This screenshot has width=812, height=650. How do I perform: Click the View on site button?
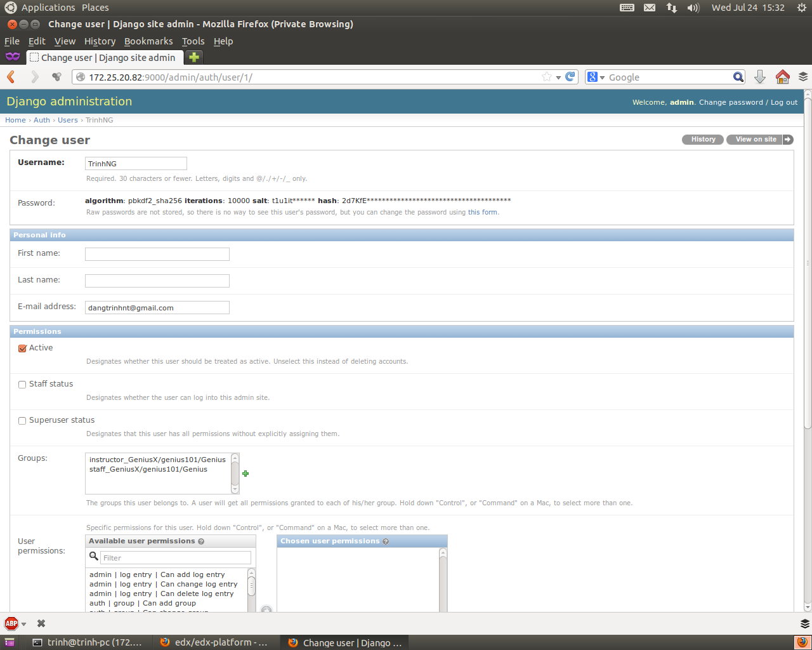pos(760,140)
